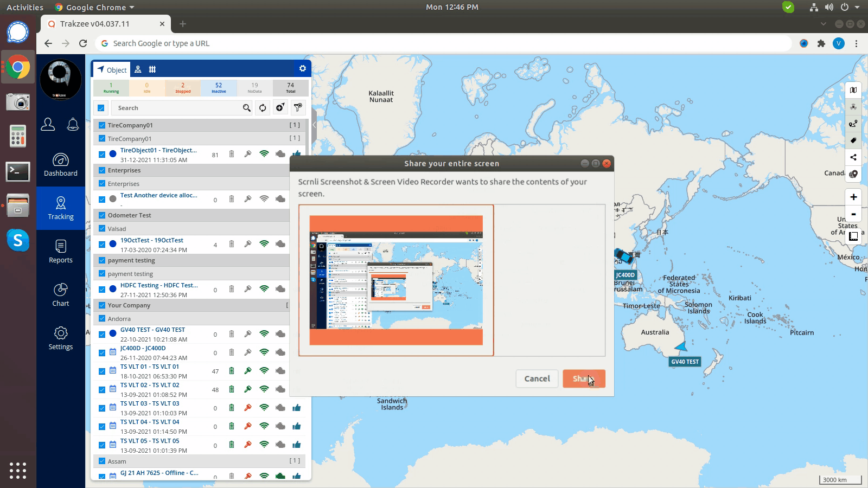Filter by the Inactive status counter
Viewport: 868px width, 488px height.
[219, 87]
